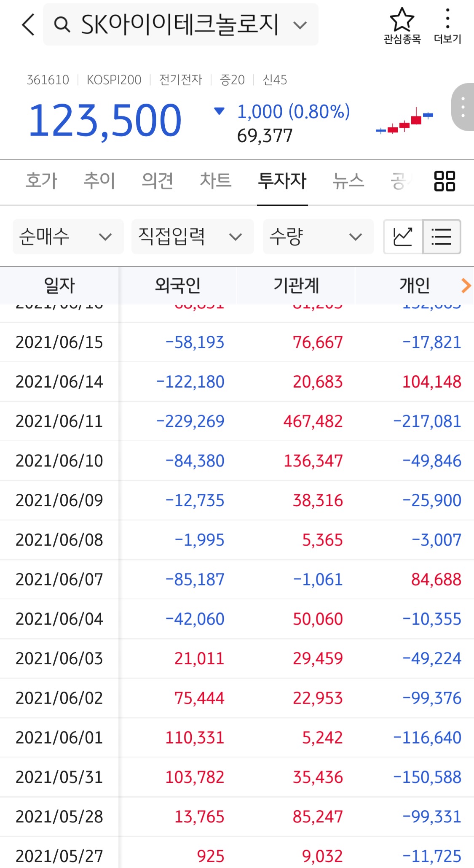Select the 투자자 tab
The image size is (474, 868).
pyautogui.click(x=282, y=181)
